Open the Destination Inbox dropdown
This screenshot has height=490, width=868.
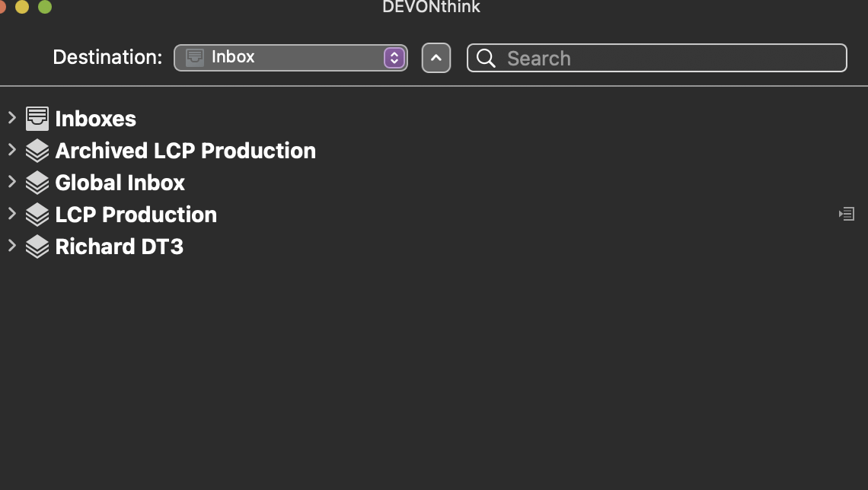[394, 58]
